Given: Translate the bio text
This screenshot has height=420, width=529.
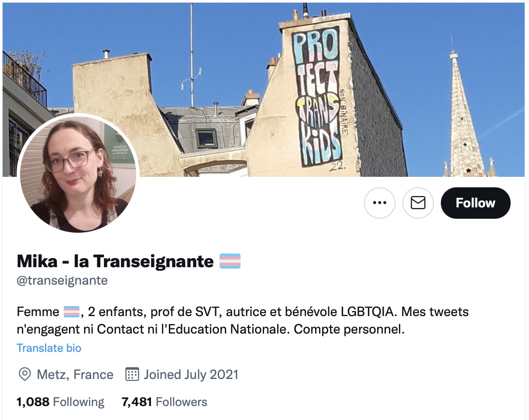Looking at the screenshot, I should [49, 348].
